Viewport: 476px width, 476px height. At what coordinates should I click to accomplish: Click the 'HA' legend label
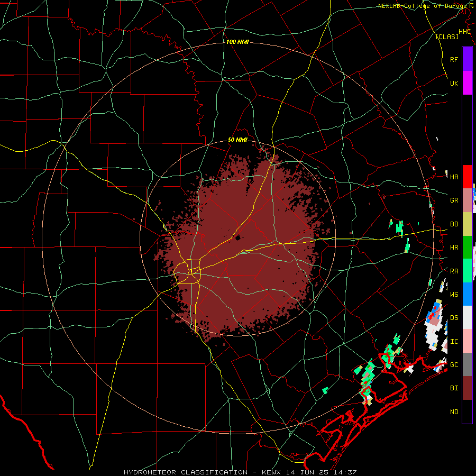pyautogui.click(x=454, y=177)
